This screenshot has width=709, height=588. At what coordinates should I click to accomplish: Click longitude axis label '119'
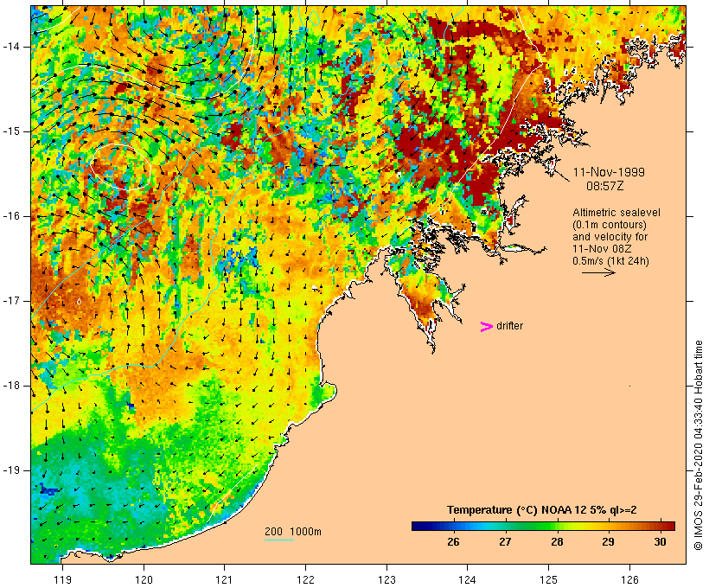62,579
